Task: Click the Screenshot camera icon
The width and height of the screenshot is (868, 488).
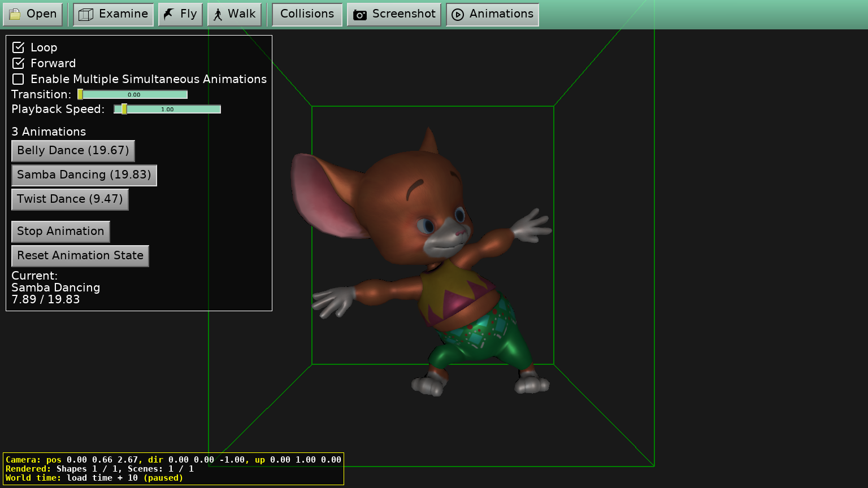Action: click(360, 15)
